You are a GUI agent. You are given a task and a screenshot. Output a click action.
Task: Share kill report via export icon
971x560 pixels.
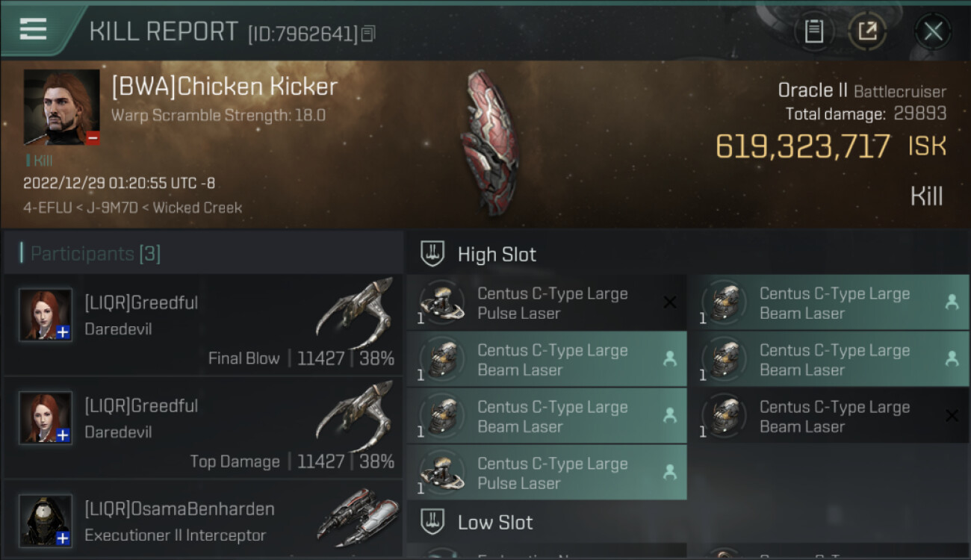(x=867, y=31)
